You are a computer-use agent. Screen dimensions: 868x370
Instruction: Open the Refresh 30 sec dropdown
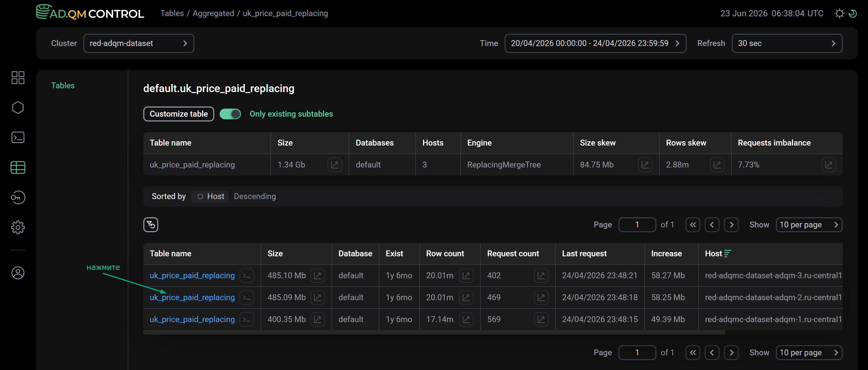[787, 43]
